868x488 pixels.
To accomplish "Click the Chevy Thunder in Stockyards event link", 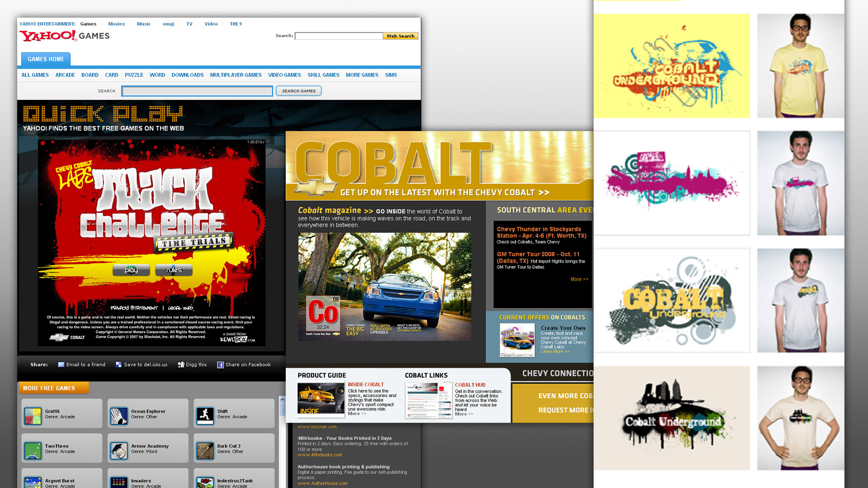I will click(541, 232).
